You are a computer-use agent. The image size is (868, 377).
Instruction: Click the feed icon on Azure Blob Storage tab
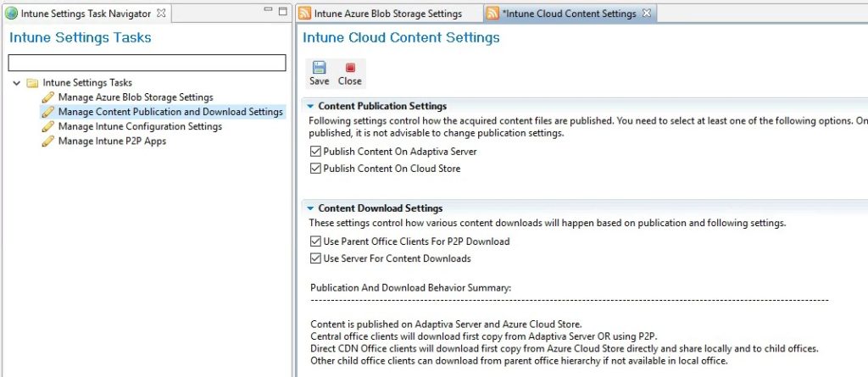[x=304, y=14]
